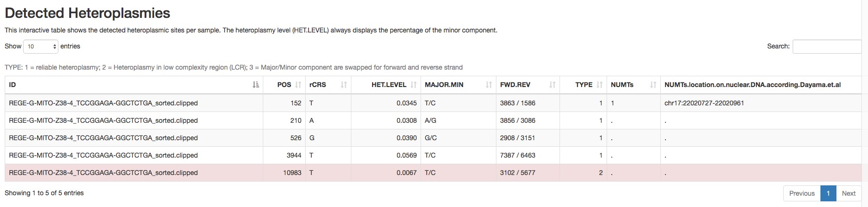Sort by FWD.REV column arrows
Viewport: 868px width, 207px height.
pos(552,85)
